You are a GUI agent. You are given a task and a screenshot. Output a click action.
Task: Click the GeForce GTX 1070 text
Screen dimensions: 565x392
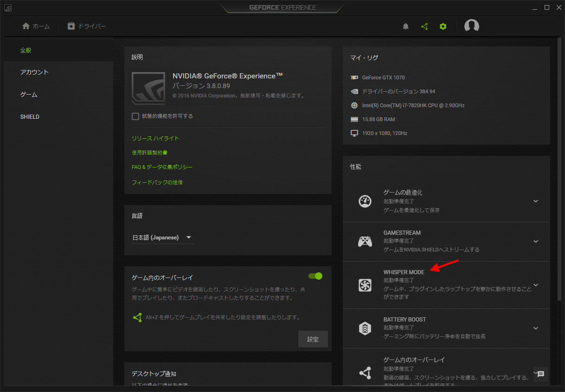click(x=384, y=77)
